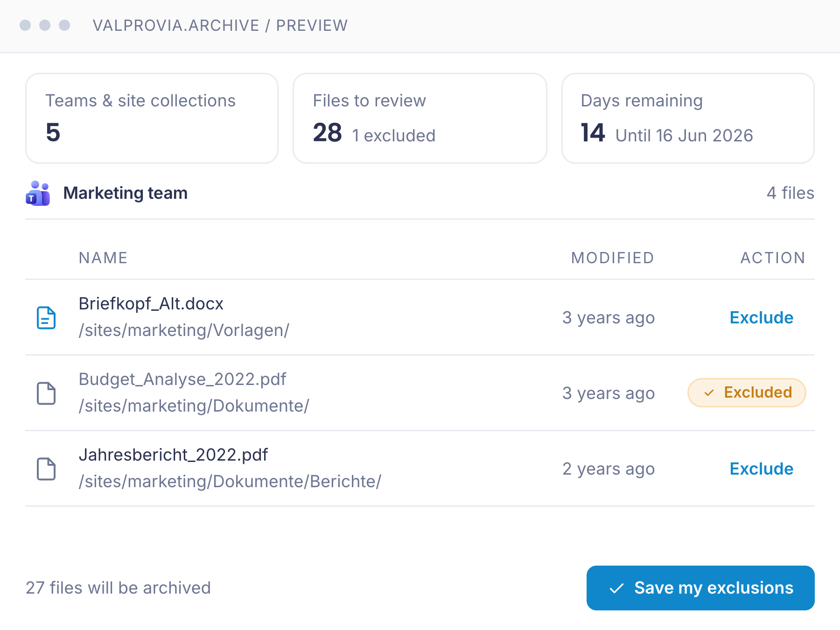Click the file icon for Jahresbericht_2022.pdf
This screenshot has height=630, width=840.
point(46,469)
